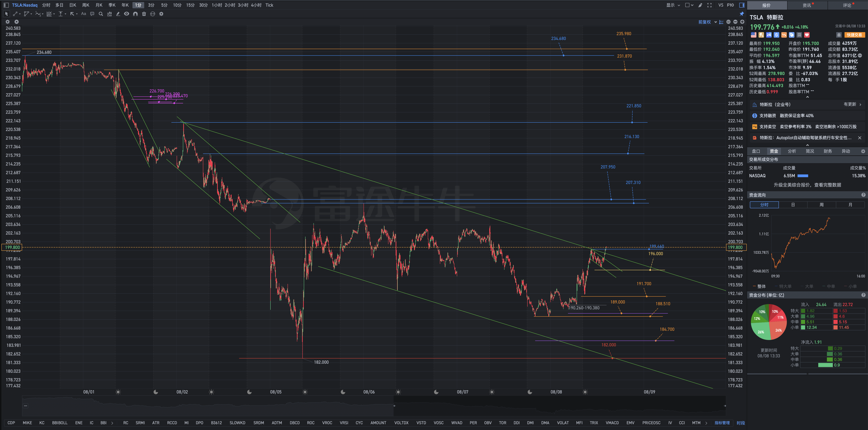868x430 pixels.
Task: Toggle 特大单 series in fund flow legend
Action: click(x=783, y=286)
